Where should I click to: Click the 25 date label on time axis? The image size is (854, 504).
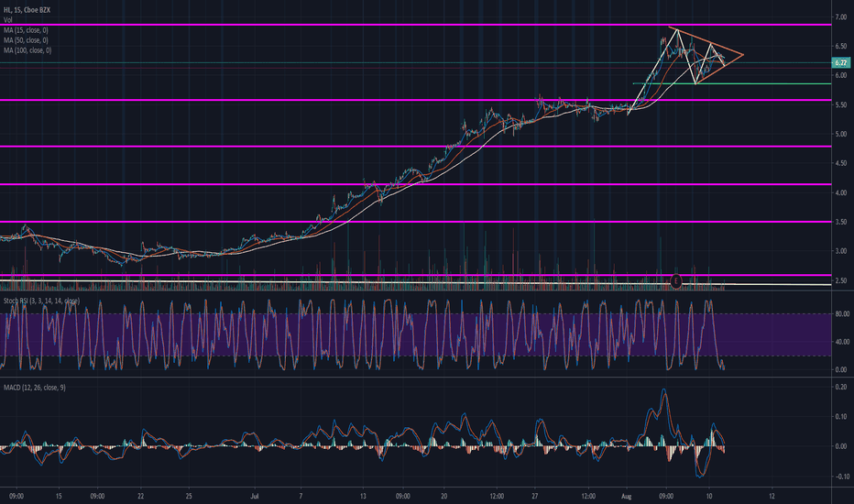pos(188,497)
